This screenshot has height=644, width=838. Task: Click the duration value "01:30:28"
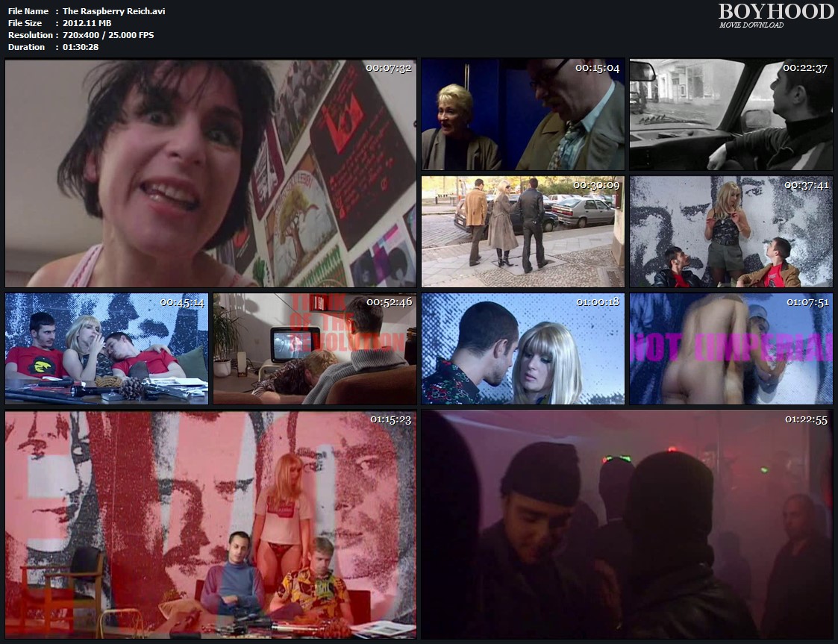coord(81,47)
